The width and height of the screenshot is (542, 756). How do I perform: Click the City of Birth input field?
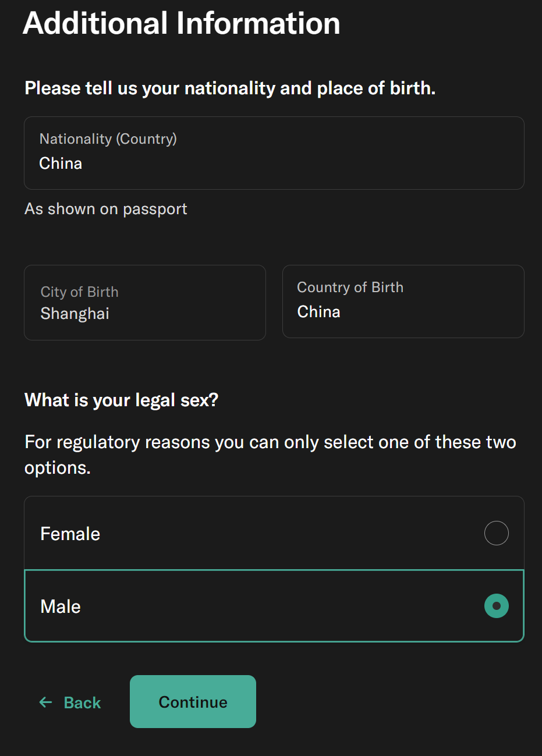[144, 303]
